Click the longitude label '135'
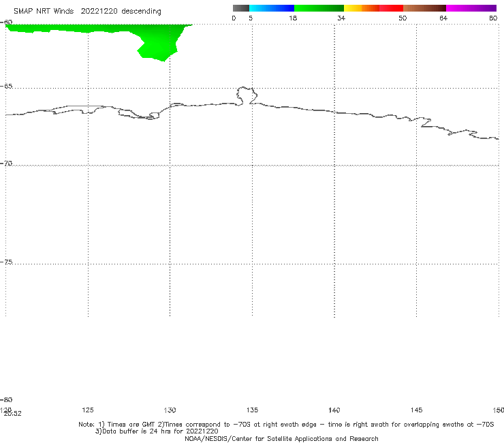Viewport: 504px width, 443px height. [252, 410]
